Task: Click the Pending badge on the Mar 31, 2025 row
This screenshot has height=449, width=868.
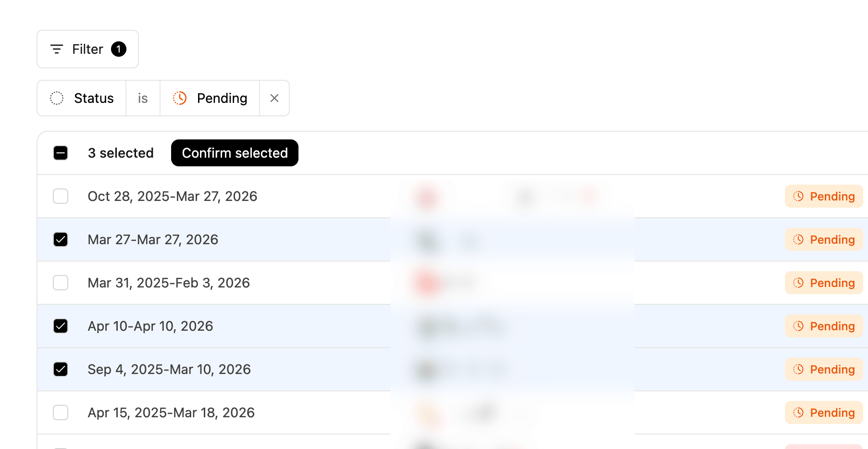Action: coord(824,283)
